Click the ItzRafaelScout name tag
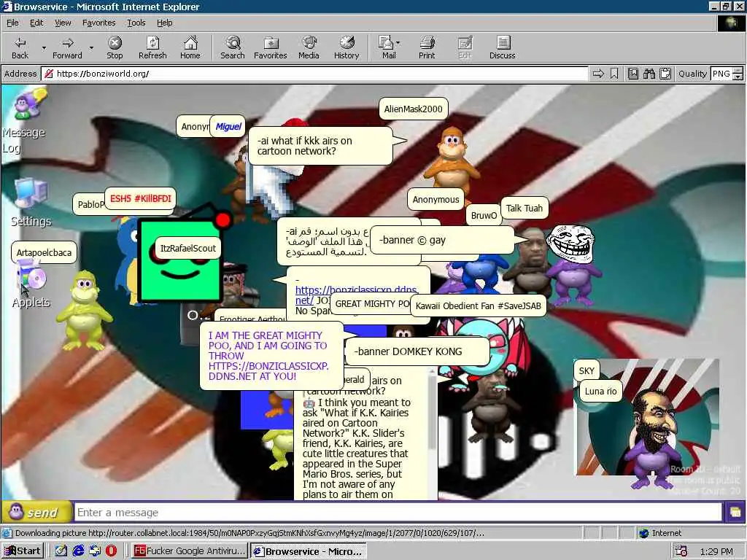The width and height of the screenshot is (747, 560). [188, 248]
